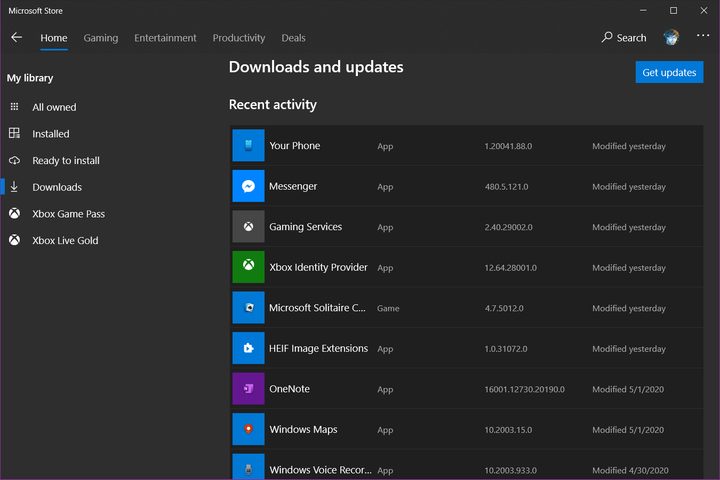The height and width of the screenshot is (480, 720).
Task: Click version number 2.40.29002.0
Action: point(508,227)
